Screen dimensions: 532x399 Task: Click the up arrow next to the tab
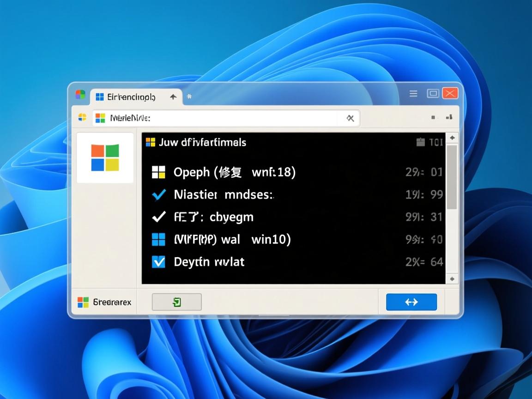[173, 97]
